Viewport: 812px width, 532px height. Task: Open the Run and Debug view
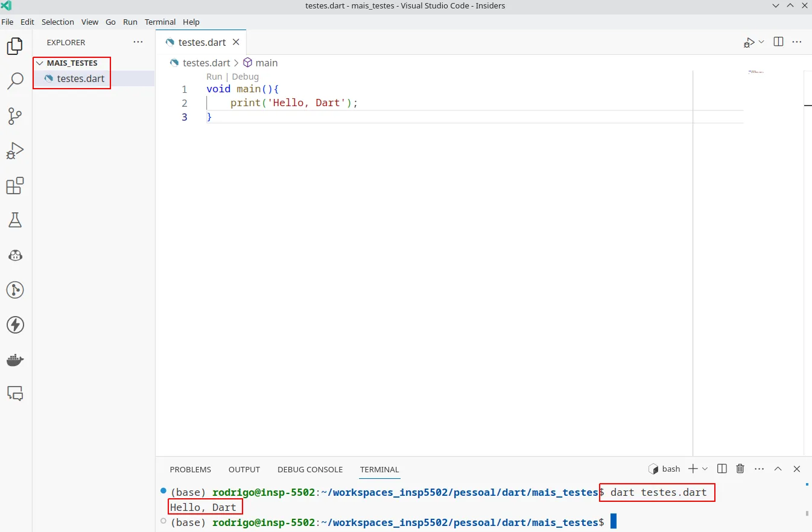[x=15, y=151]
